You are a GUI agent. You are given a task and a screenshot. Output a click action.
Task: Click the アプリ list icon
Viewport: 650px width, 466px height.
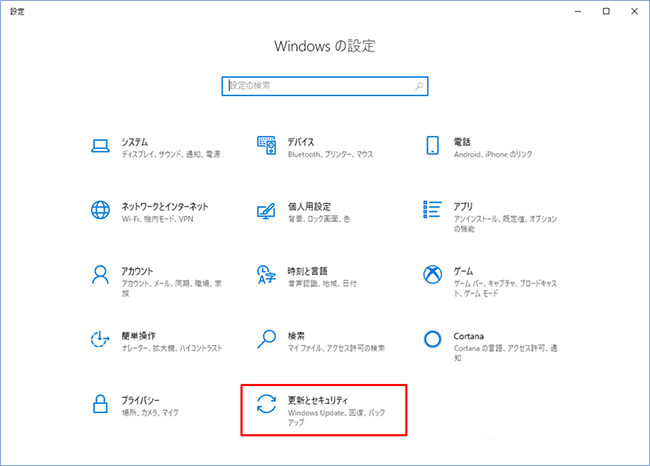[432, 209]
